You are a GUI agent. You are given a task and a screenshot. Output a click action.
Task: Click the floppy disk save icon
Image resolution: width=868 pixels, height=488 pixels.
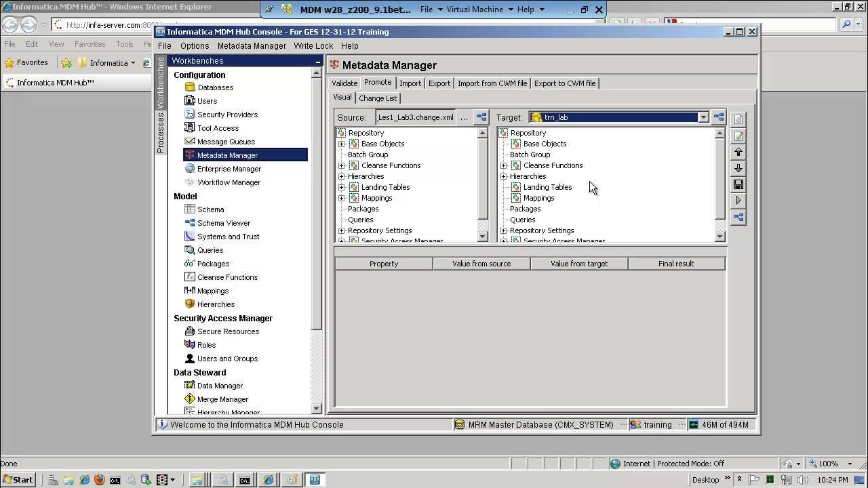pyautogui.click(x=738, y=184)
